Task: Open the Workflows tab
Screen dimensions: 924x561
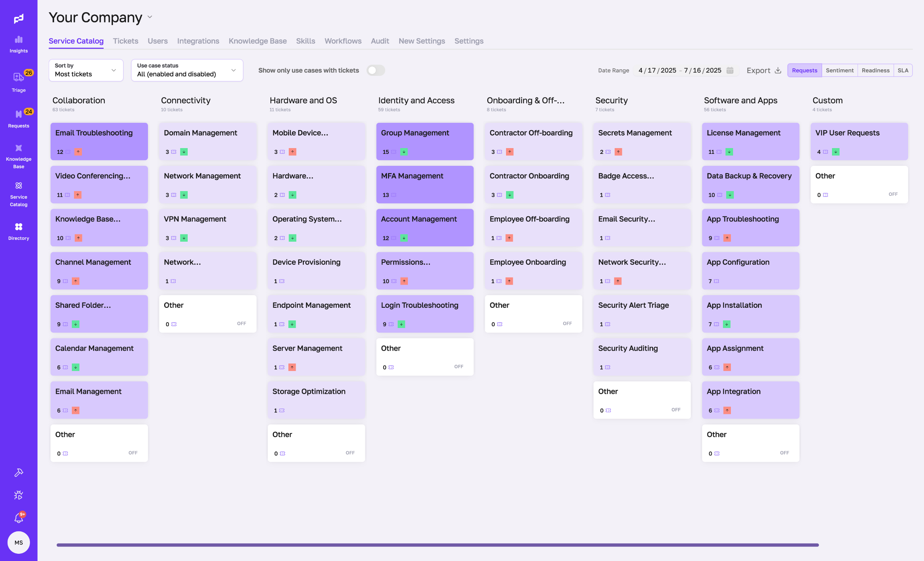Action: (343, 41)
